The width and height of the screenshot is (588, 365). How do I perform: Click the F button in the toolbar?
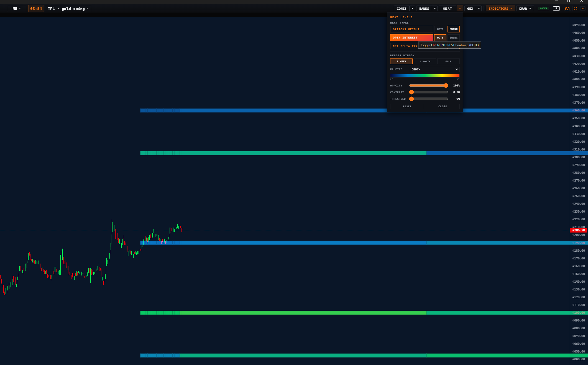[x=556, y=9]
